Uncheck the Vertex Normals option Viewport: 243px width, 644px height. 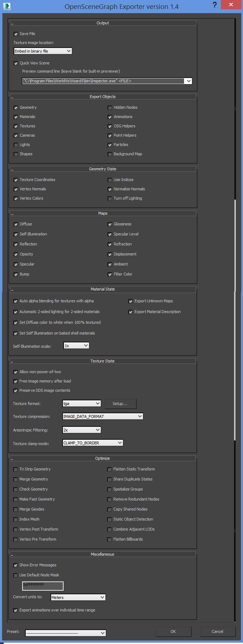coord(16,189)
